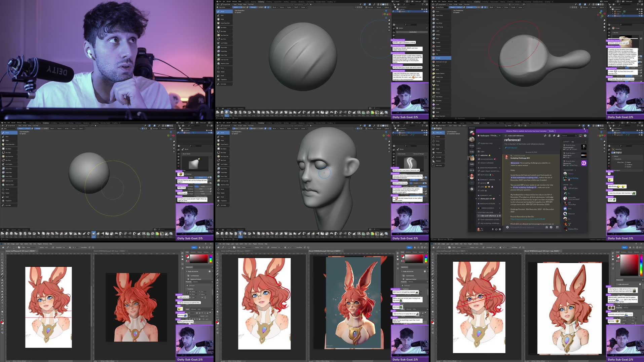The width and height of the screenshot is (644, 362).
Task: Select Add Cube tool behind Discord window
Action: coord(438,165)
